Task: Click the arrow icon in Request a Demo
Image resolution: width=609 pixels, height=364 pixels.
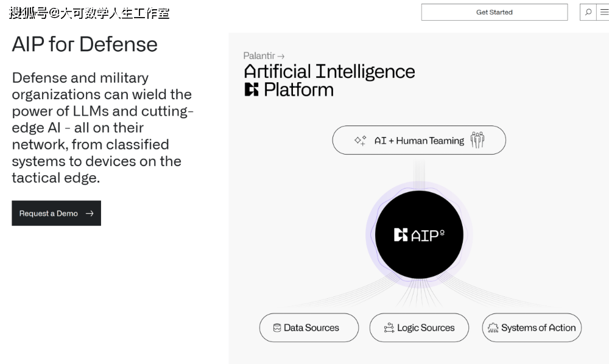Action: (90, 214)
